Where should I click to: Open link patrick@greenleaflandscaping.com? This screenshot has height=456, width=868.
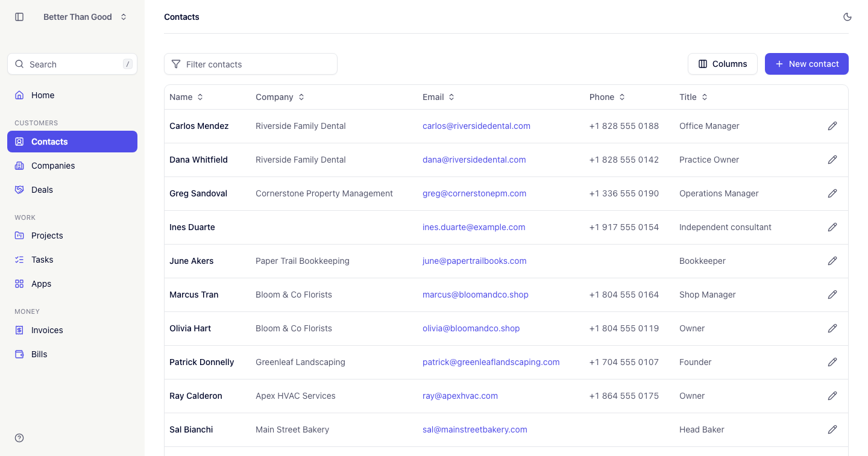point(491,362)
